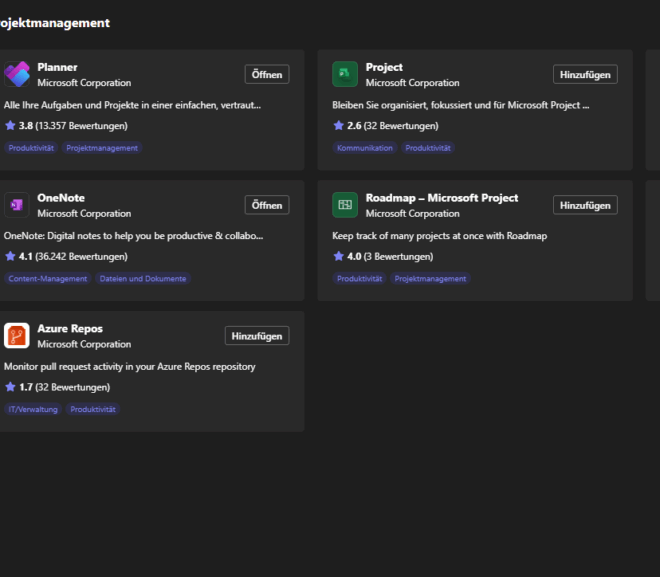
Task: Click description 'Keep track of many projects'
Action: (x=439, y=236)
